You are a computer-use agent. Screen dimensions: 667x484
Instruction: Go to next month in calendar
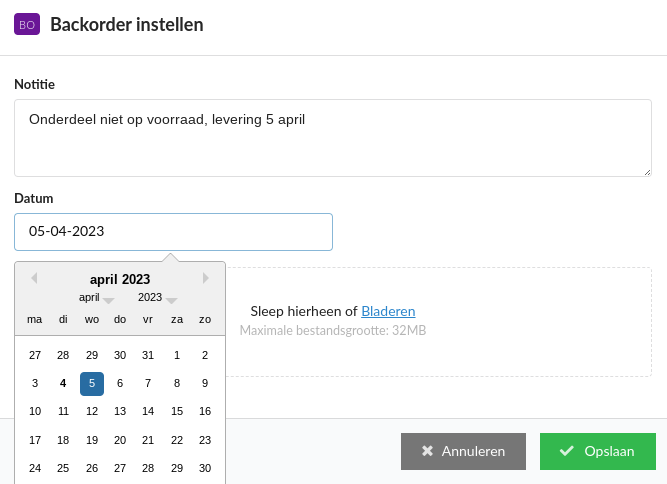pos(206,278)
